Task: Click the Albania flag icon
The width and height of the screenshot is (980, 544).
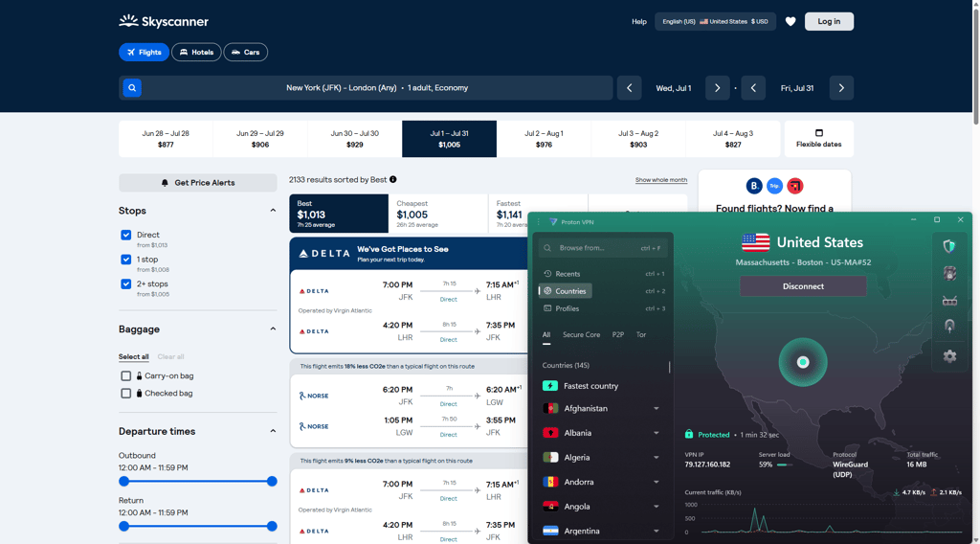Action: pos(550,433)
